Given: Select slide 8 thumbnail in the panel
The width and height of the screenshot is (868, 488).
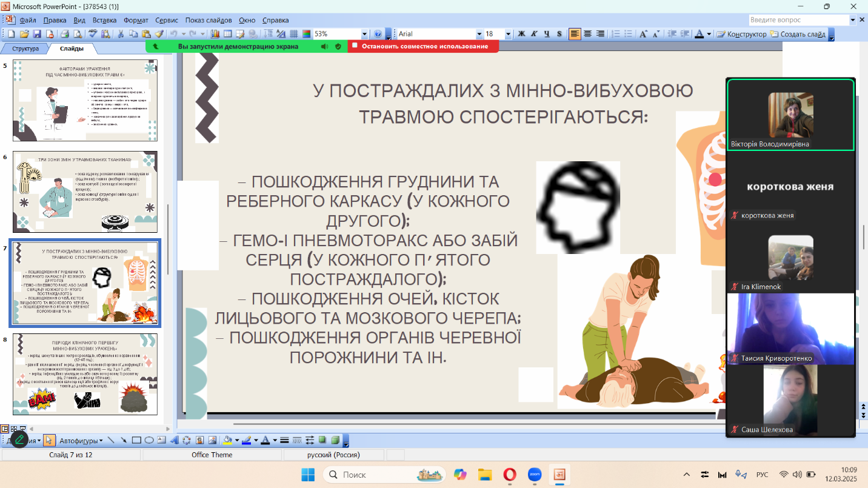Looking at the screenshot, I should (85, 373).
